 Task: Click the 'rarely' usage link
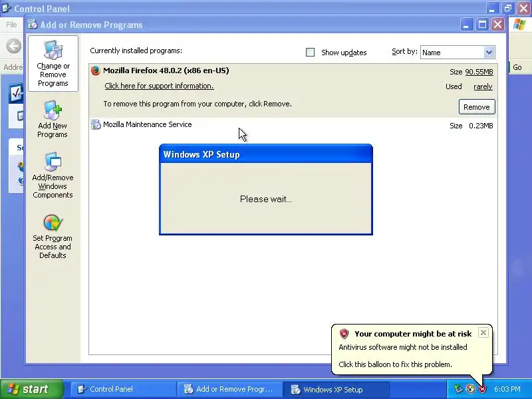coord(483,86)
